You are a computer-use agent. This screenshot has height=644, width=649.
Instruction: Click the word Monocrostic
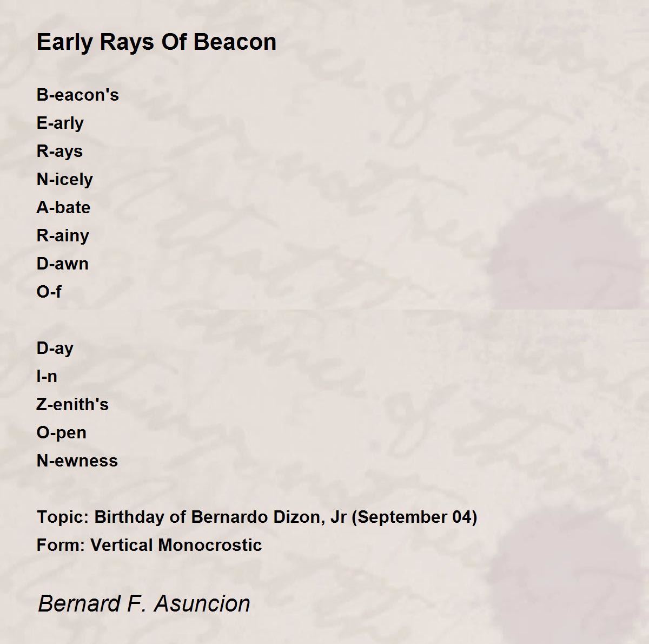[x=210, y=545]
